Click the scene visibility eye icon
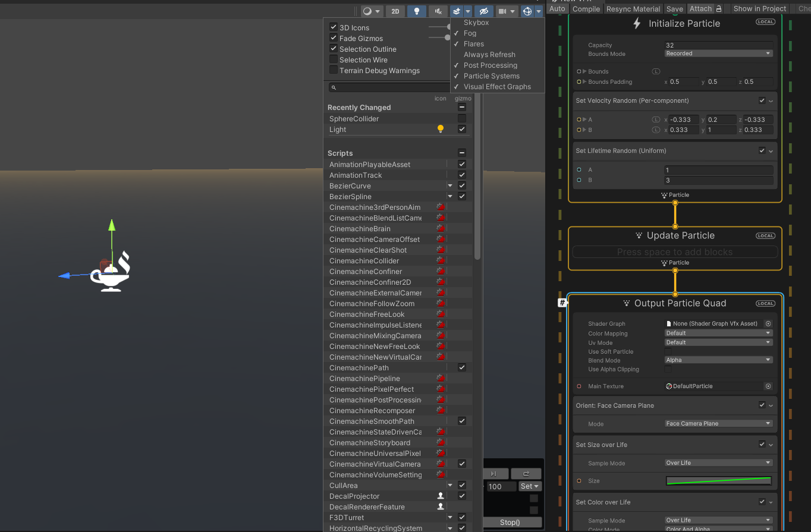The image size is (811, 532). (x=484, y=11)
